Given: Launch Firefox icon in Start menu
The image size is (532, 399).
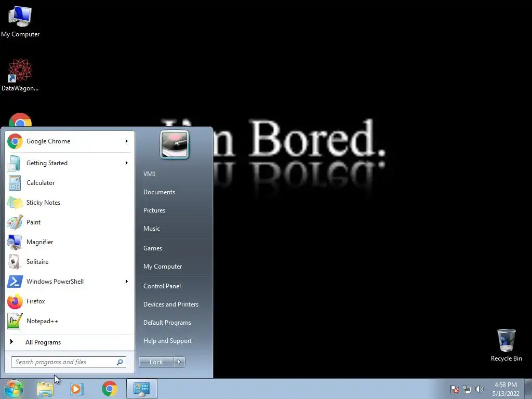Looking at the screenshot, I should (15, 301).
